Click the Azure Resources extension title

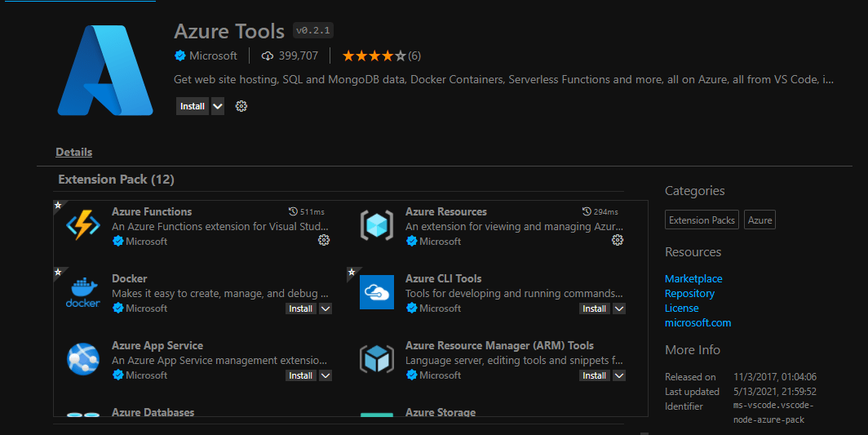446,211
